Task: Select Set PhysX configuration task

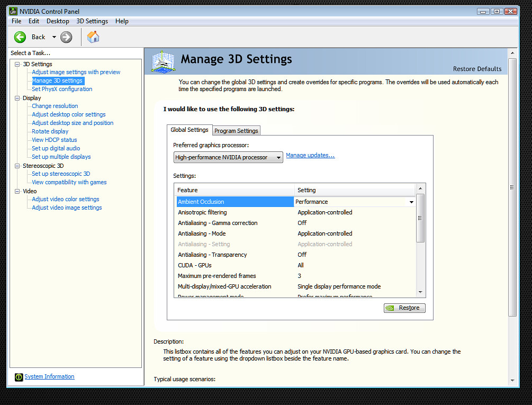Action: tap(62, 89)
